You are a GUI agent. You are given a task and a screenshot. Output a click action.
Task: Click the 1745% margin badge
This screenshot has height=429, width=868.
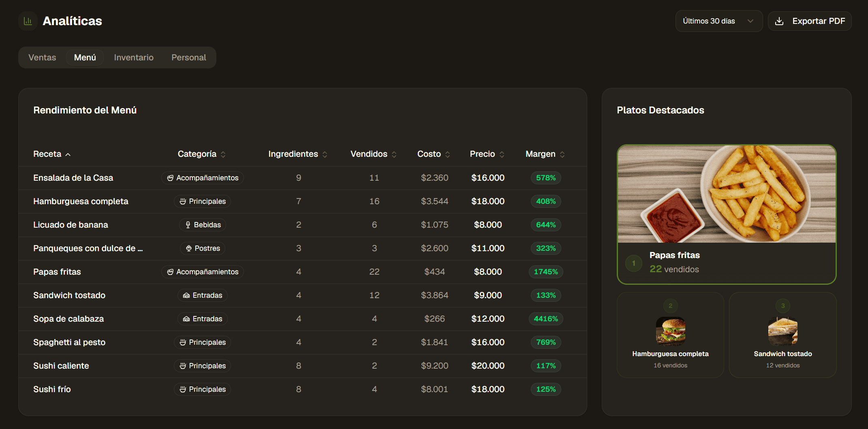coord(546,272)
